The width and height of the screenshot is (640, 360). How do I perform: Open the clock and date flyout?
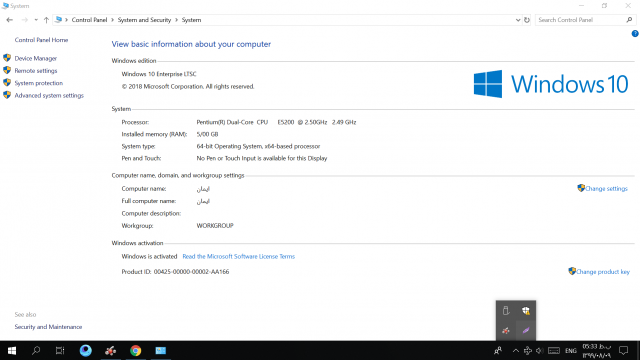(x=597, y=351)
